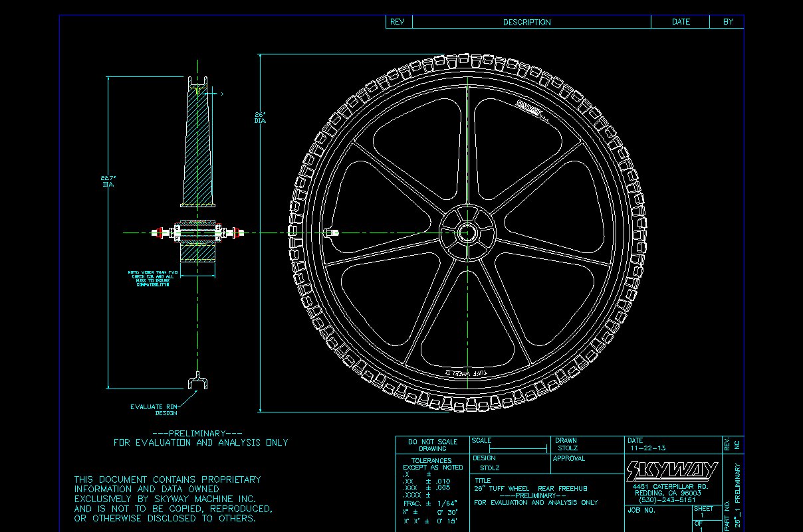The width and height of the screenshot is (803, 532).
Task: Click the proprietary information notice text
Action: pyautogui.click(x=173, y=499)
